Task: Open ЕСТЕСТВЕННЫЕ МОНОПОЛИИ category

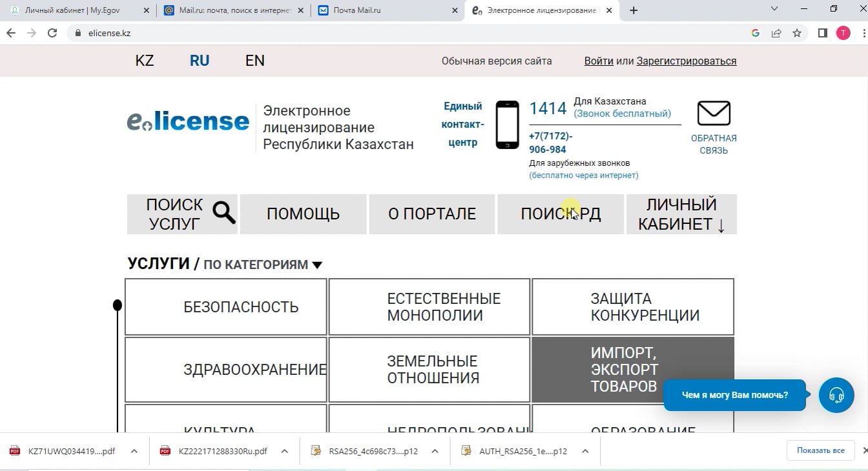Action: pyautogui.click(x=429, y=307)
